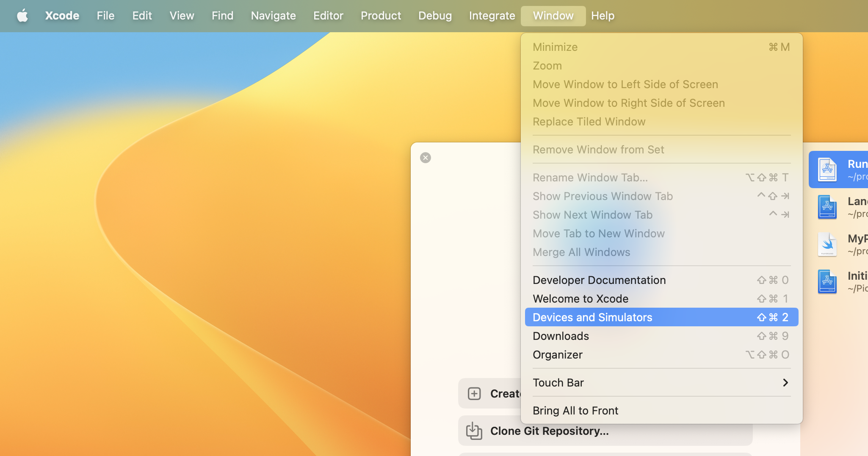This screenshot has width=868, height=456.
Task: Click the second recent project's app icon
Action: (827, 207)
